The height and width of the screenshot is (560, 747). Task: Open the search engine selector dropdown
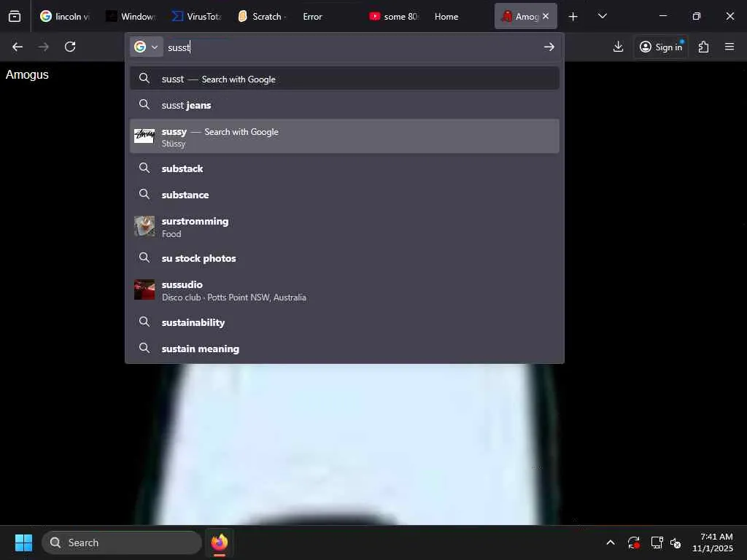146,47
